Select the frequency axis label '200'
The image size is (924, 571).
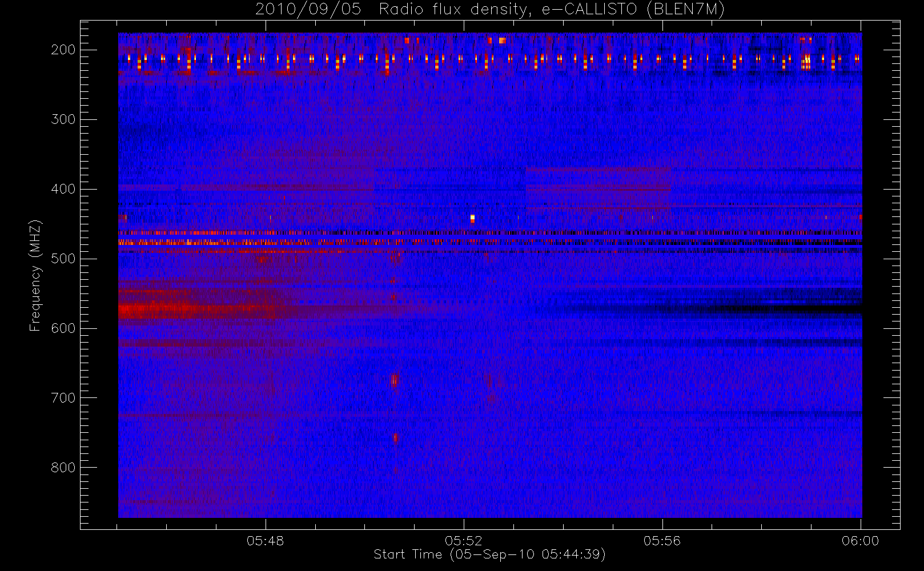(x=63, y=50)
